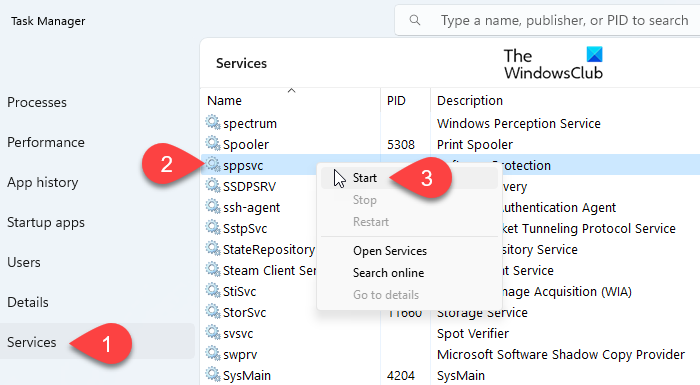Click the StiSvc service gear icon
Screen dimensions: 700x385
tap(213, 290)
